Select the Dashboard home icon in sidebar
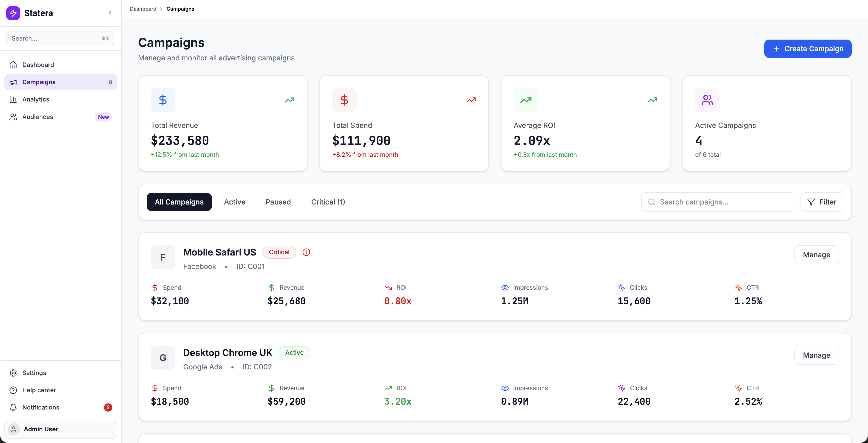Viewport: 868px width, 443px height. [x=13, y=64]
